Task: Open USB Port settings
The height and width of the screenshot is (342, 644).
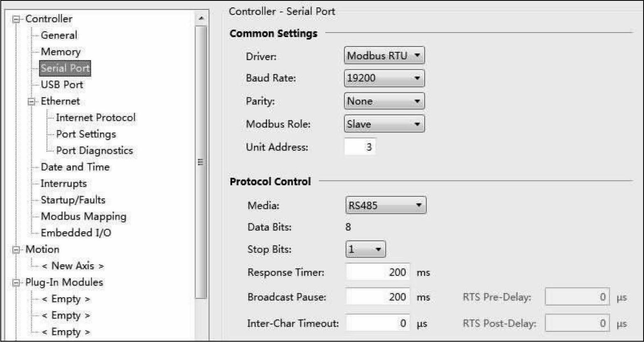Action: pos(62,85)
